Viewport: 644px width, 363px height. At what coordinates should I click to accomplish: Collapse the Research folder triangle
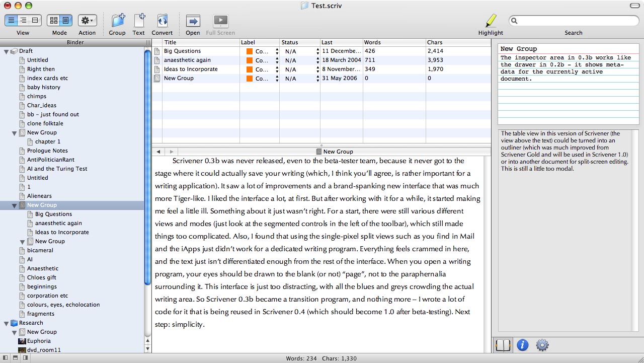pyautogui.click(x=6, y=323)
